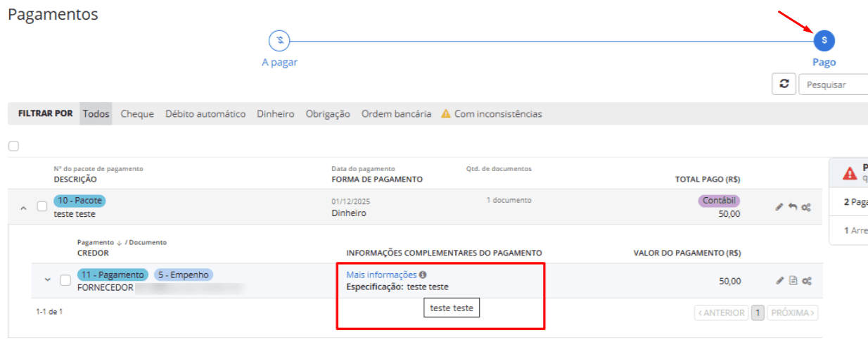Filter by Dinheiro

click(276, 113)
